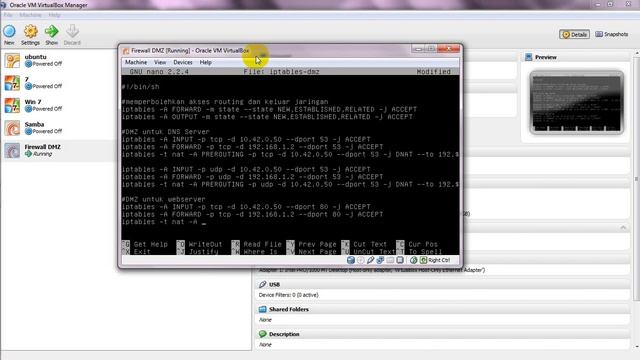Switch to the Details view button
Screen dimensions: 640x360
[574, 34]
